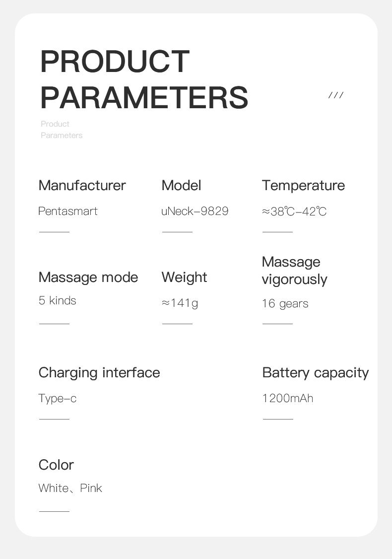Click the 16 gears value
Screen dimensions: 392x559
(x=285, y=304)
